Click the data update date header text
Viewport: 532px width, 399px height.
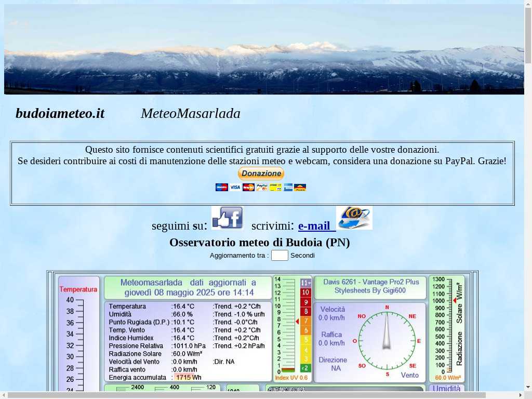[189, 287]
